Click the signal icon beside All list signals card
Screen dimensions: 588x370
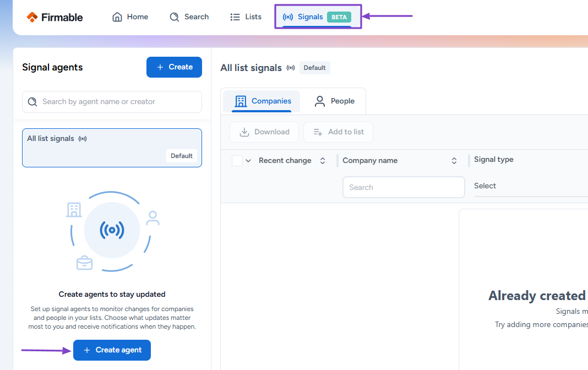click(83, 139)
